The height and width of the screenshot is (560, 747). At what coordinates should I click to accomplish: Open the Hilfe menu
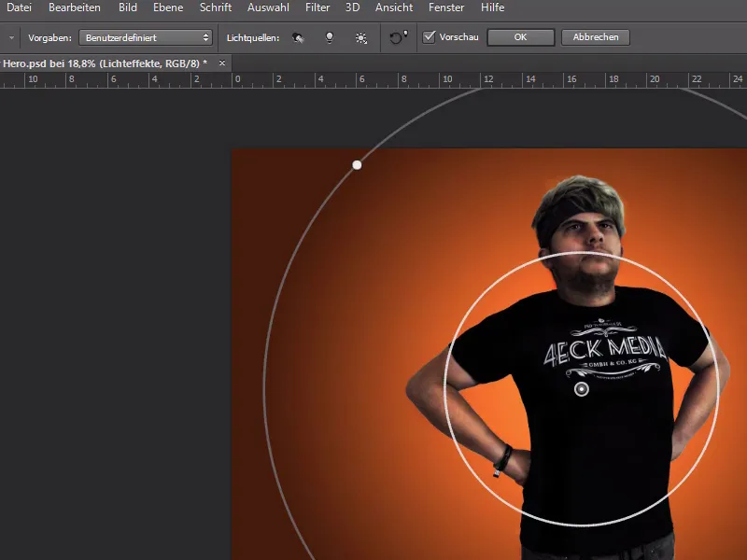coord(493,7)
